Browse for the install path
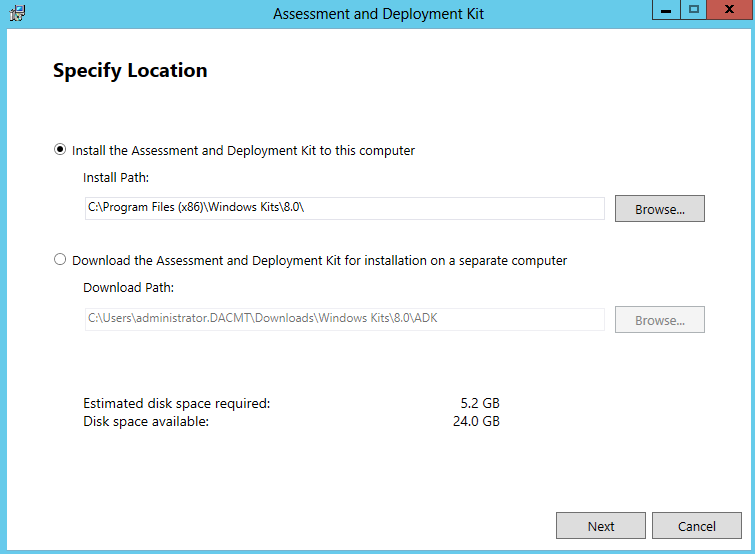 tap(660, 208)
